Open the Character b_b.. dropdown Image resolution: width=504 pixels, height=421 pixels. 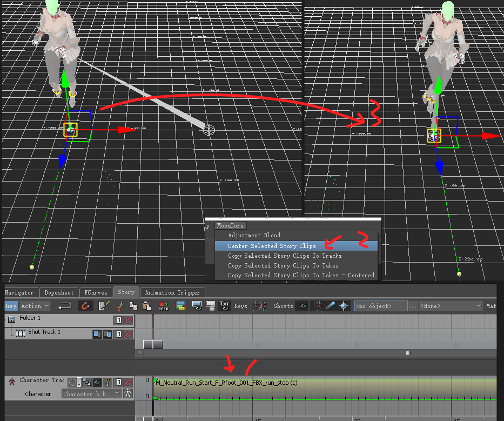click(x=91, y=394)
